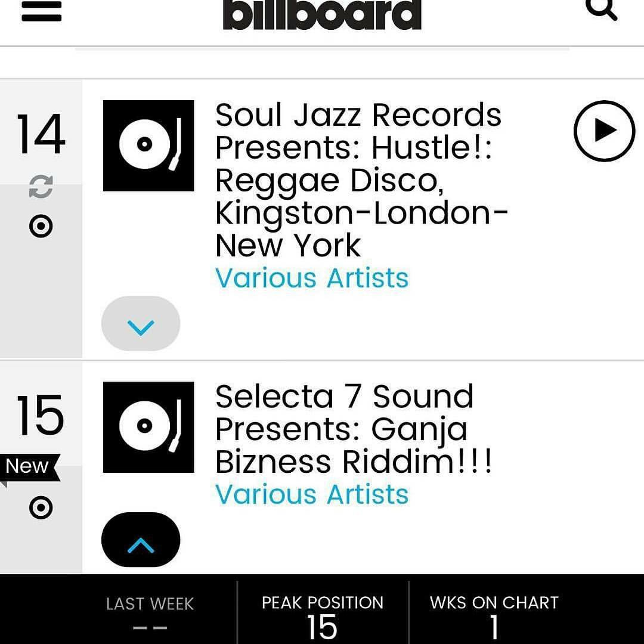
Task: Open the hamburger navigation menu
Action: tap(42, 11)
